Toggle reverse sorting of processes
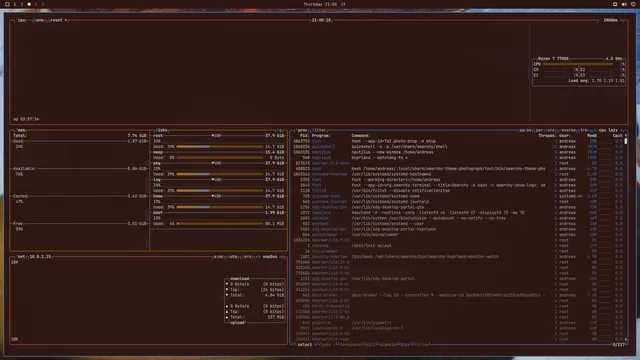The height and width of the screenshot is (360, 640). coord(567,130)
